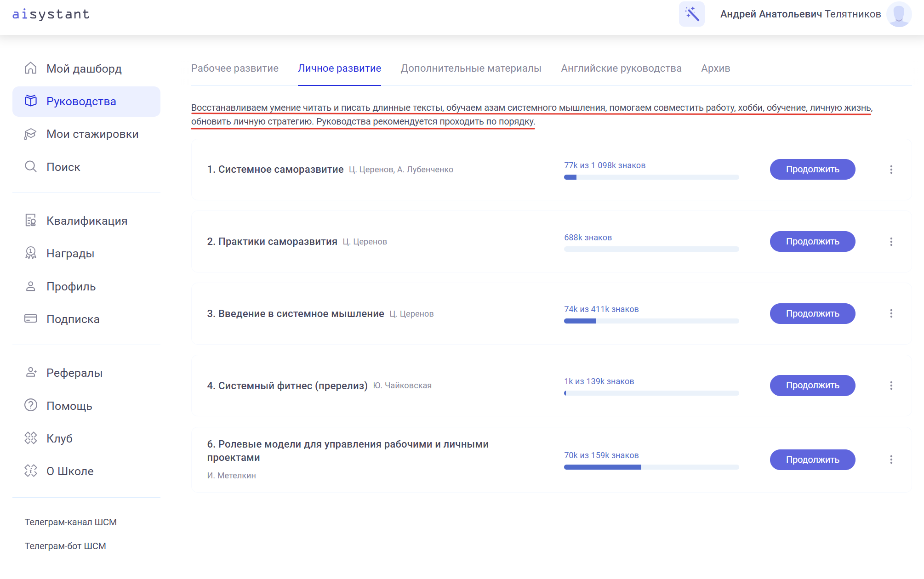
Task: Open the Руководства sidebar item
Action: (86, 102)
